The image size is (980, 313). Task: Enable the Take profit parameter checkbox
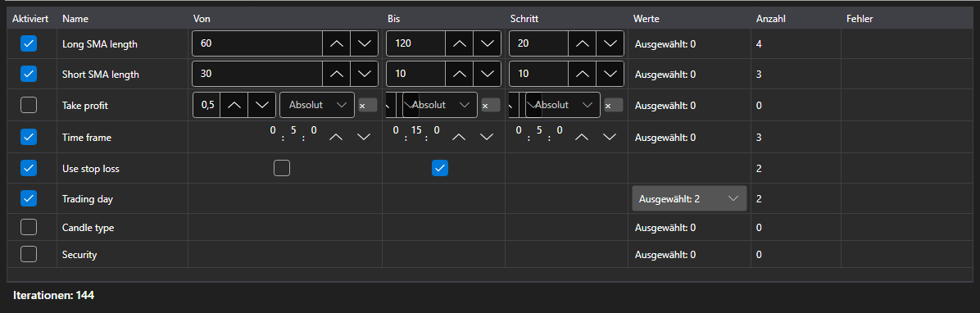(29, 105)
